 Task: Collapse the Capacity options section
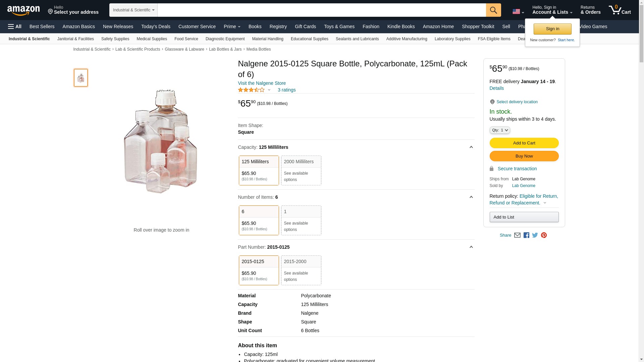[471, 147]
